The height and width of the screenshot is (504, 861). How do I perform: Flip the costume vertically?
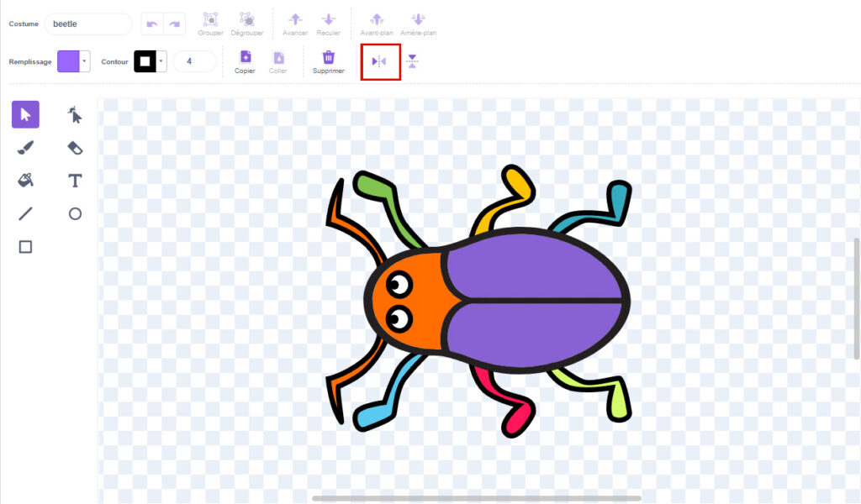[412, 61]
